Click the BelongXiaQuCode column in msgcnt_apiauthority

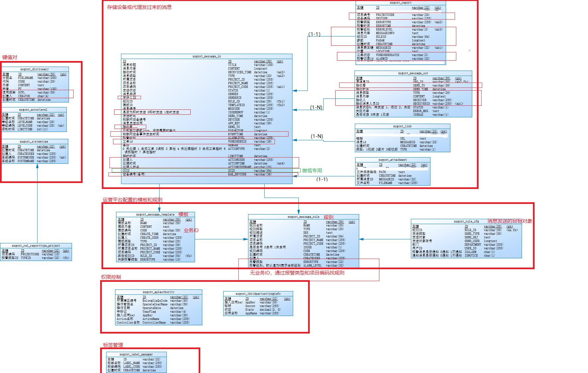[x=155, y=301]
